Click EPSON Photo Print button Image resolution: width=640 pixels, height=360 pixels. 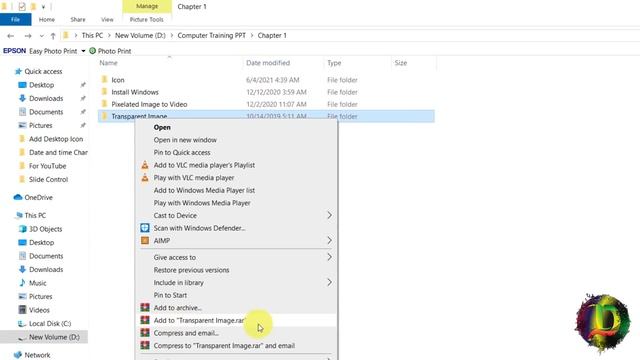[110, 51]
